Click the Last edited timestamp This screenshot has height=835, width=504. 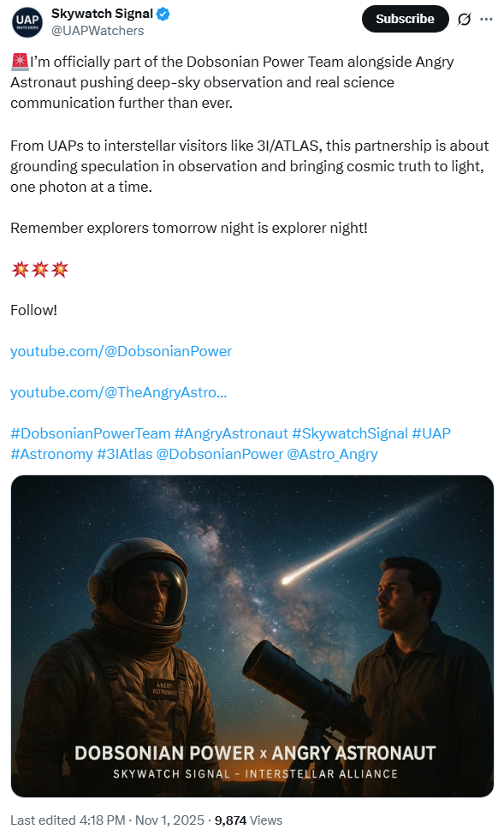click(107, 820)
